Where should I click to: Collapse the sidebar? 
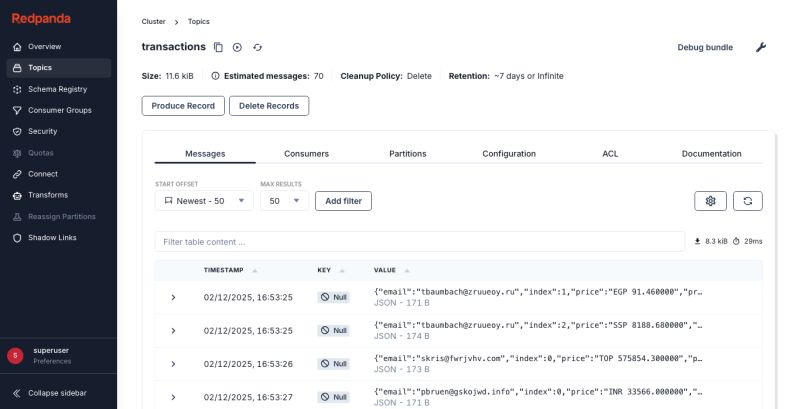(49, 393)
